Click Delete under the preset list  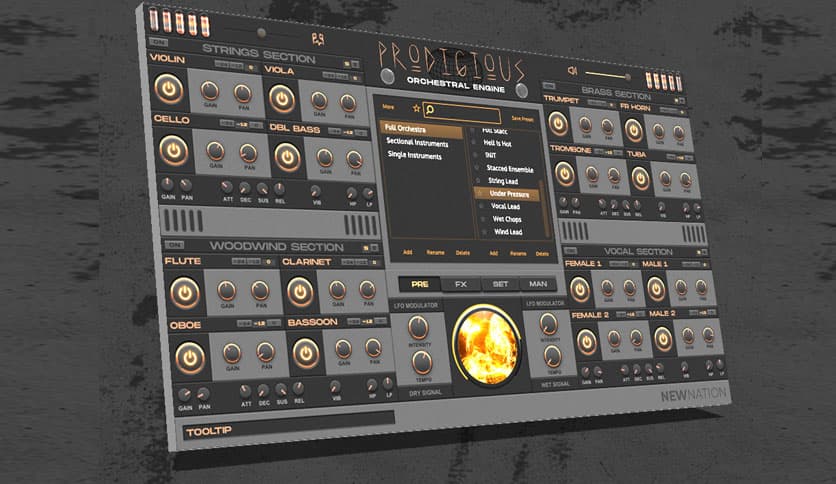[x=542, y=254]
